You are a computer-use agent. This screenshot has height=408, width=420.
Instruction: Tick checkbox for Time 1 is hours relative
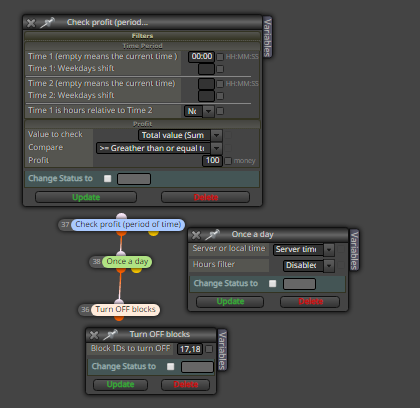coord(220,111)
